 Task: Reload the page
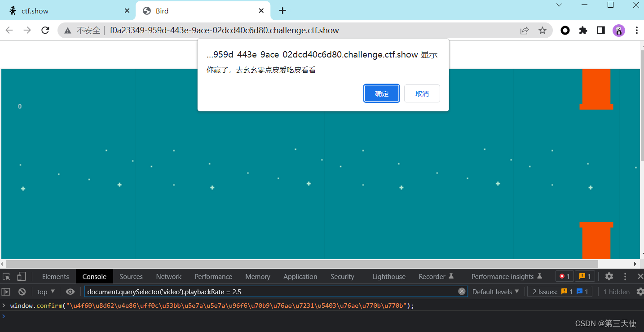[x=45, y=30]
